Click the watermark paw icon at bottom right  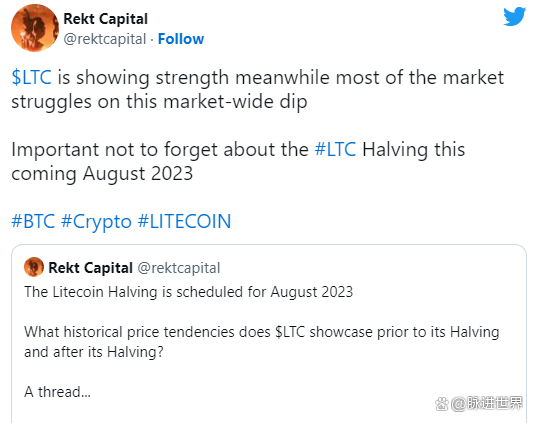442,404
